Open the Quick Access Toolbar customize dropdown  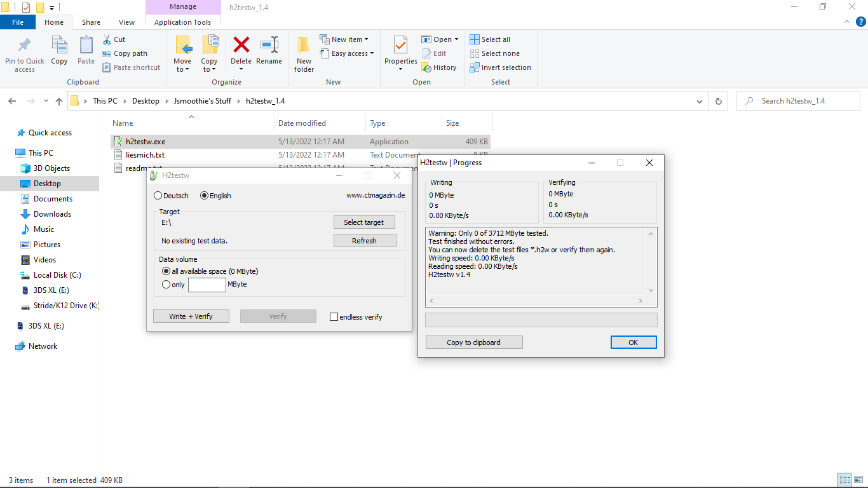(51, 8)
